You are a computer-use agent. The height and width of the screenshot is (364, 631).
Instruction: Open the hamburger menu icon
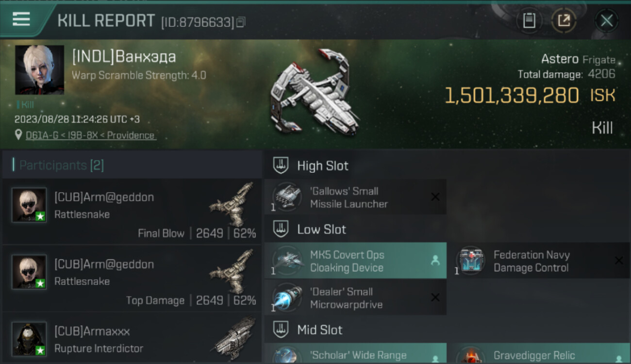(21, 19)
